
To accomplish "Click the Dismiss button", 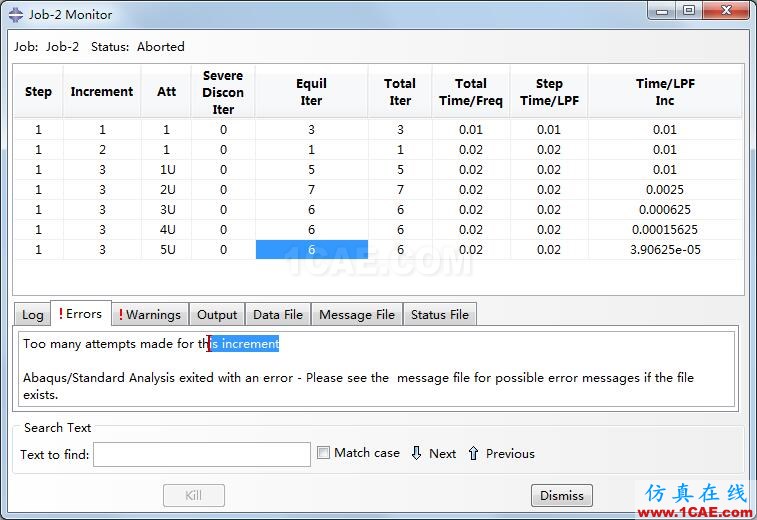I will (561, 495).
